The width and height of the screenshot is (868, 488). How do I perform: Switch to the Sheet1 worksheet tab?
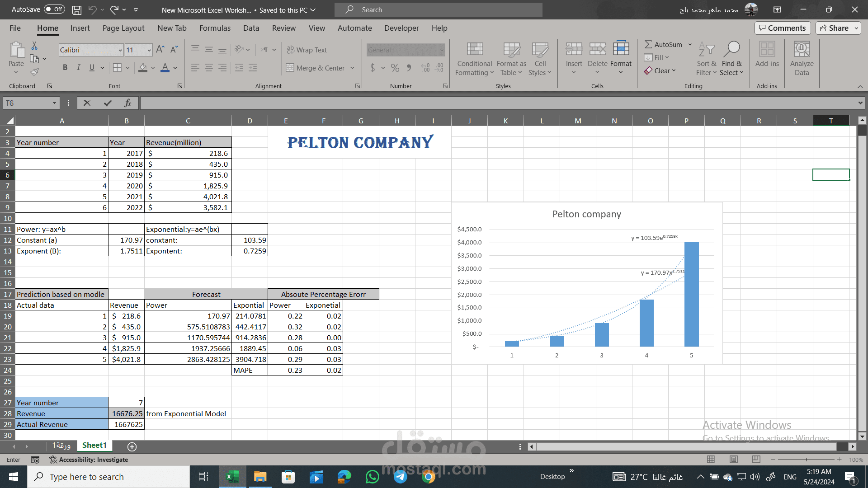(94, 446)
